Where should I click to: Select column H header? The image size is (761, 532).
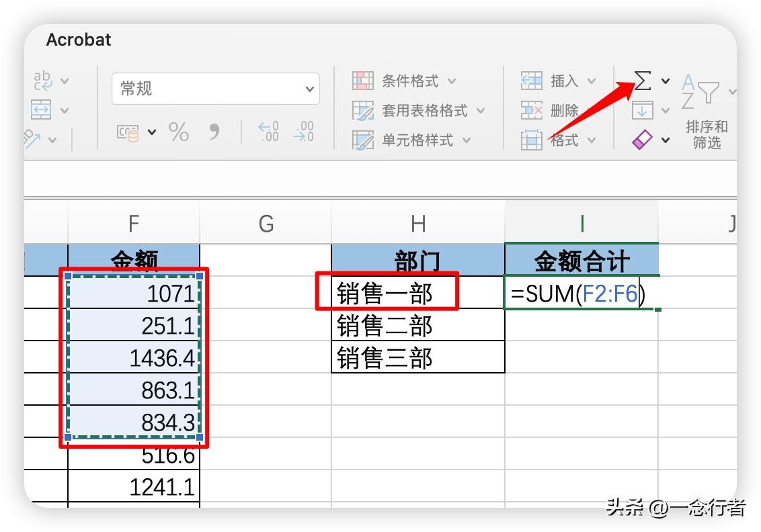417,224
